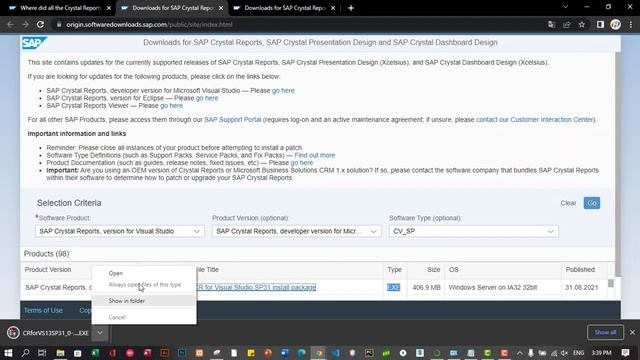Go back to the previous page

[x=10, y=24]
